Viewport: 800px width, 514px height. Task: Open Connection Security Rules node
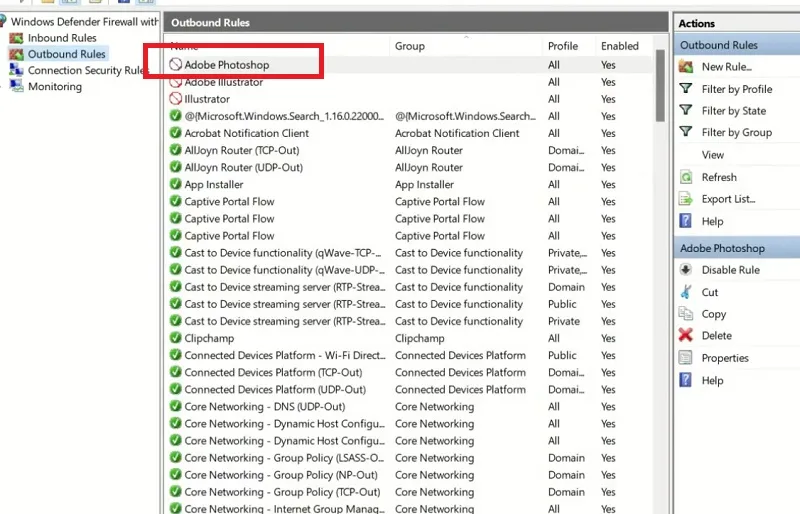(x=86, y=70)
